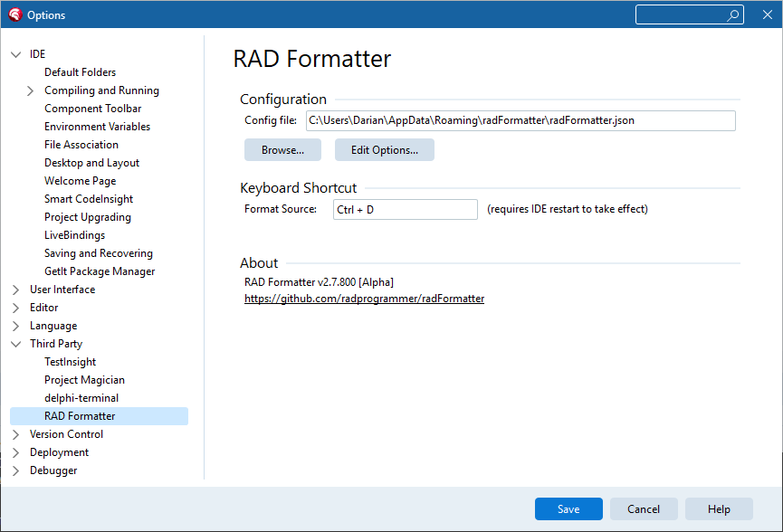The width and height of the screenshot is (783, 532).
Task: Select Saving and Recovering item
Action: tap(99, 253)
